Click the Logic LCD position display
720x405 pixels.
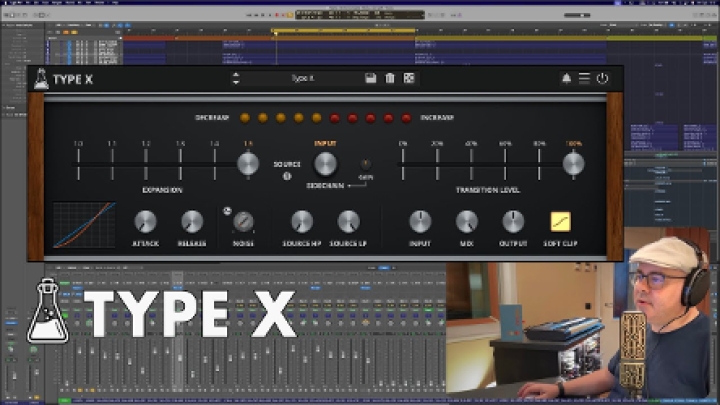360,15
